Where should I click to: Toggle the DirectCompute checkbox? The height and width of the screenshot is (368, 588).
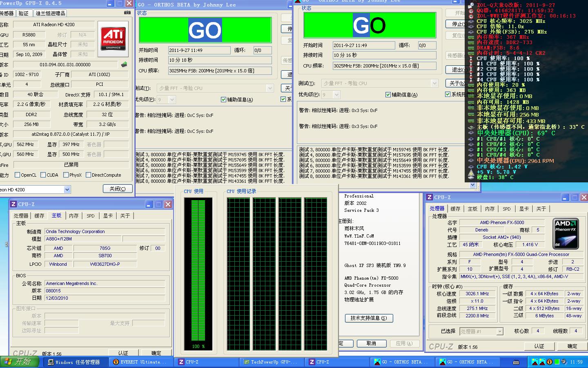coord(88,175)
